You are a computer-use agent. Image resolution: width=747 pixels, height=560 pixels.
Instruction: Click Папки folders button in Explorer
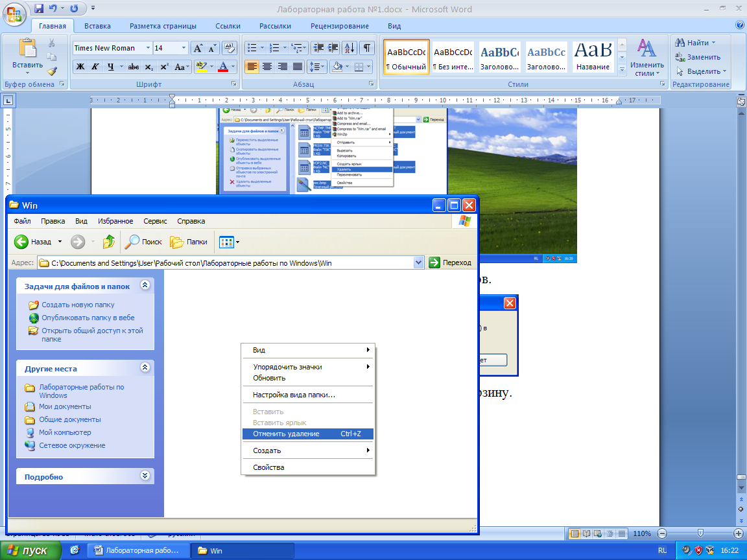pyautogui.click(x=189, y=242)
